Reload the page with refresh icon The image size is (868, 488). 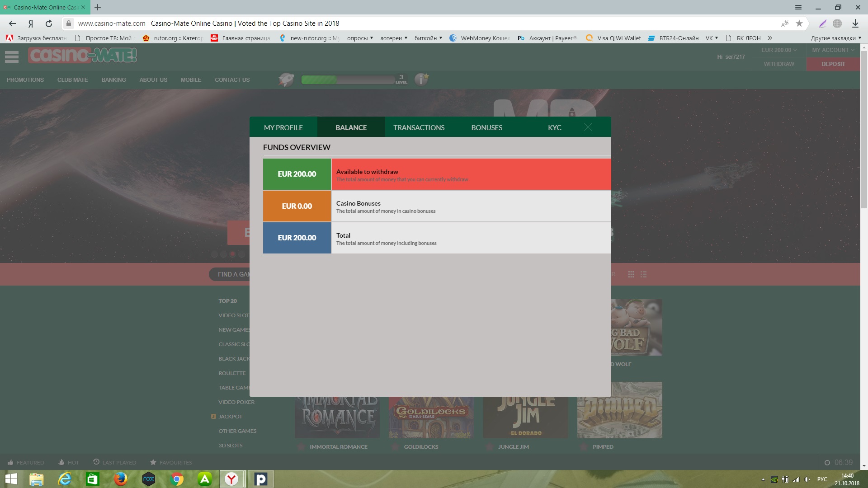point(49,23)
